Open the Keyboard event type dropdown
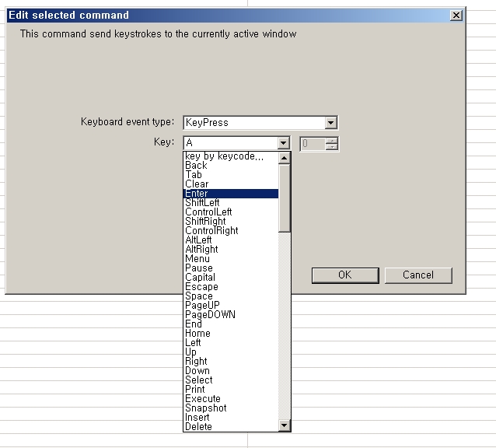The height and width of the screenshot is (448, 496). point(330,123)
